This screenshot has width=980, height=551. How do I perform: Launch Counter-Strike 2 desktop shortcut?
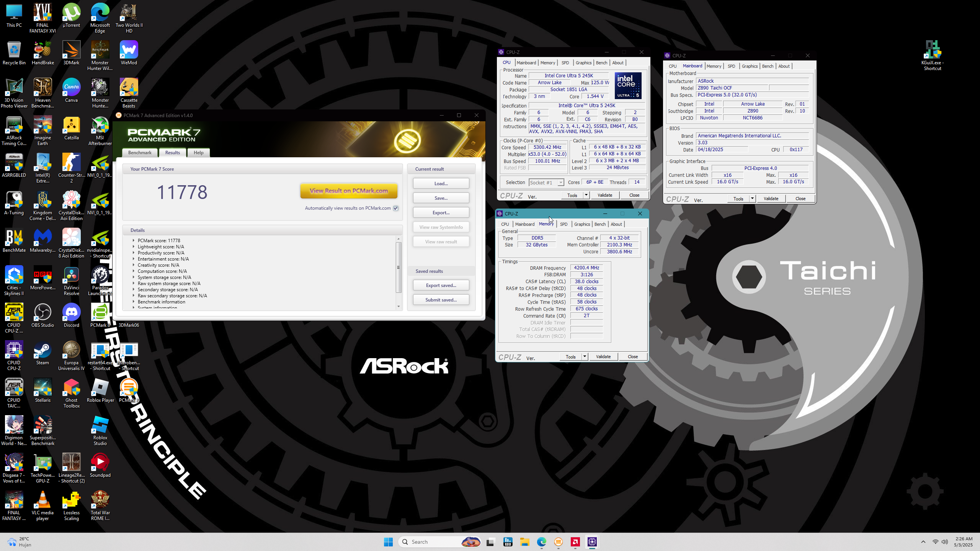coord(71,168)
